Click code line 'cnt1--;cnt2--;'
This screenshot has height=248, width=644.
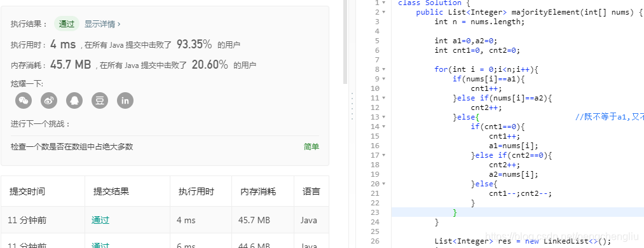(x=521, y=193)
